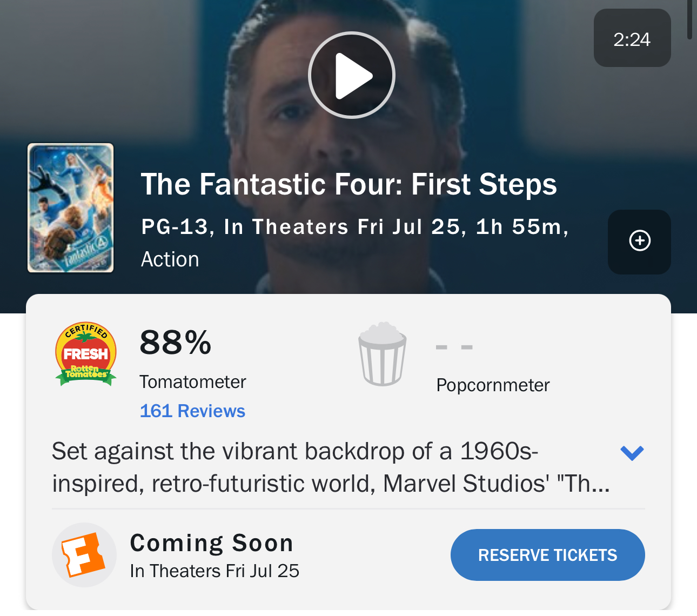Click the page scrollbar at the top right edge

click(x=689, y=19)
